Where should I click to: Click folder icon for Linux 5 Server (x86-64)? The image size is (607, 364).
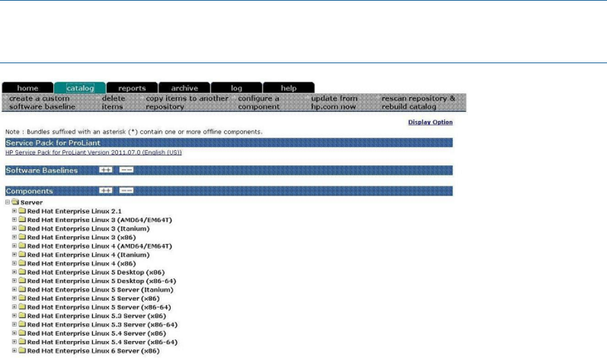pyautogui.click(x=22, y=307)
